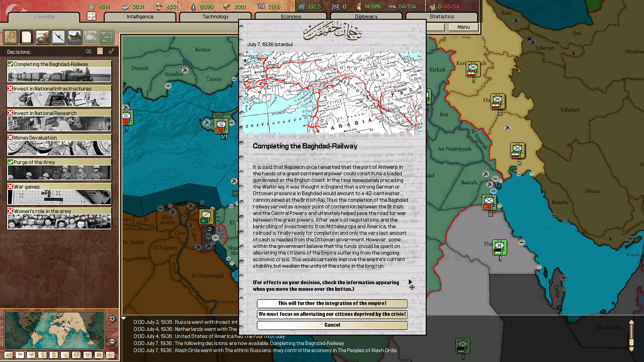Screen dimensions: 644x362
Task: Toggle the Completing the Baghdad-Railway decision
Action: tap(10, 64)
